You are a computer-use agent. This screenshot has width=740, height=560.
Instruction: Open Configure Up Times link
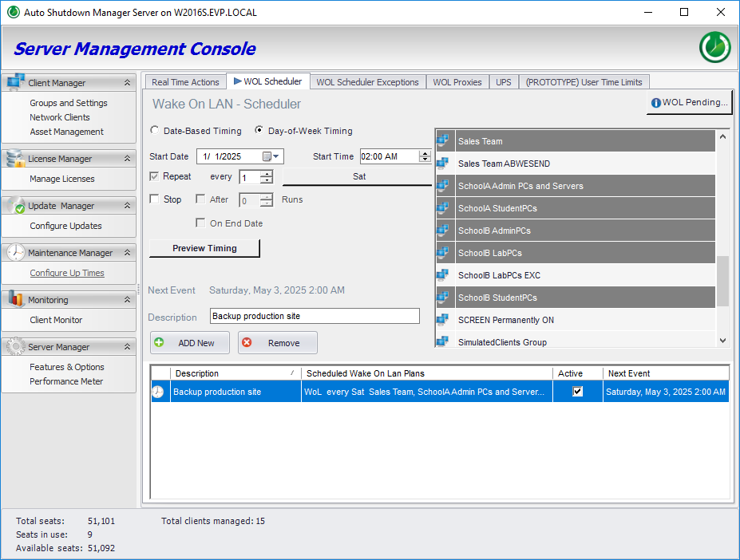click(67, 273)
